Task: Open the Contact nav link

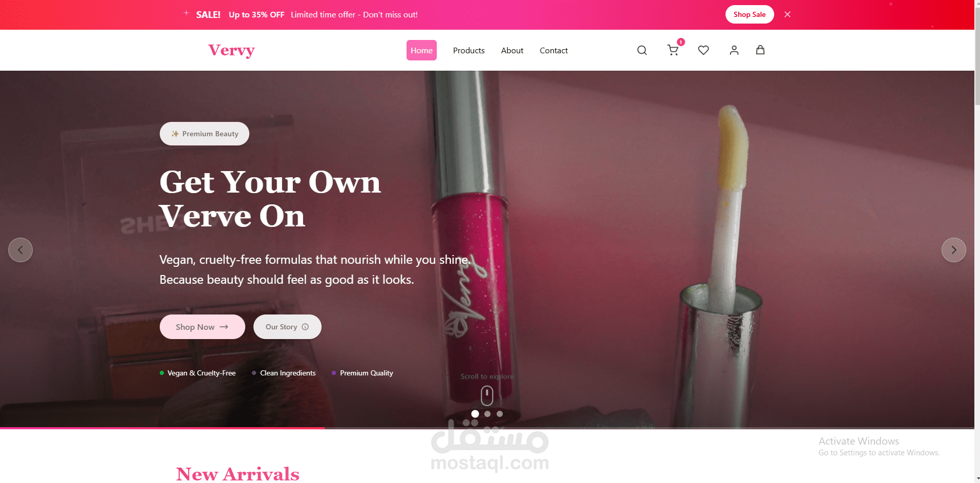Action: [553, 50]
